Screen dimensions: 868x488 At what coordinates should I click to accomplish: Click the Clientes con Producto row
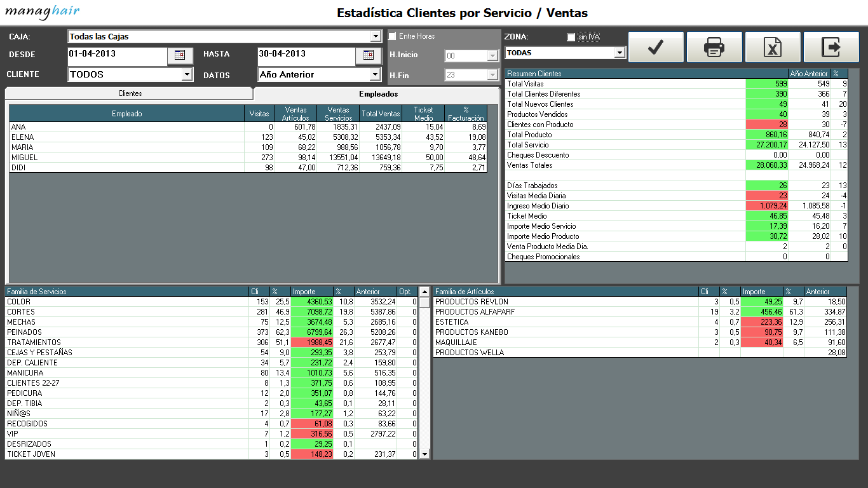pos(677,125)
